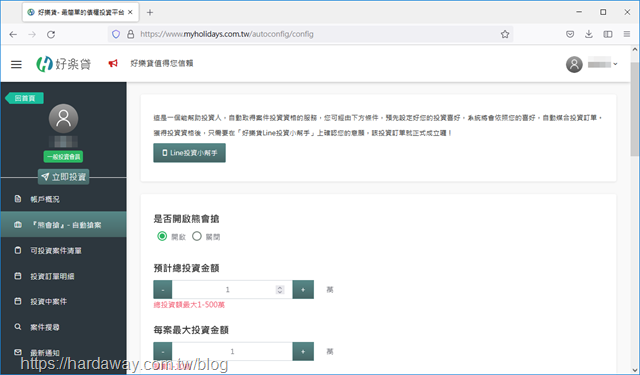Screen dimensions: 640x375
Task: Click the page vertical scrollbar
Action: click(x=635, y=109)
